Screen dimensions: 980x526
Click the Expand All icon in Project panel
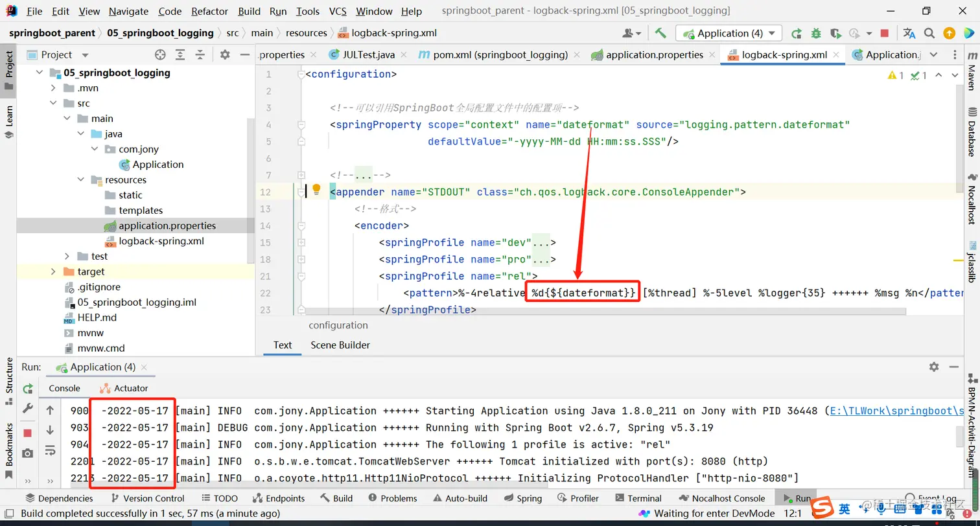(180, 55)
